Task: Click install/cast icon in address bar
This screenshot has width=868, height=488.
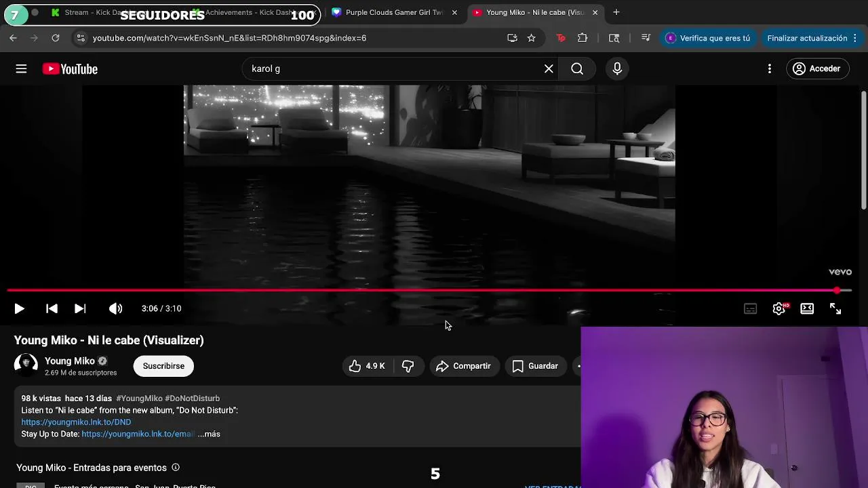Action: [x=512, y=38]
